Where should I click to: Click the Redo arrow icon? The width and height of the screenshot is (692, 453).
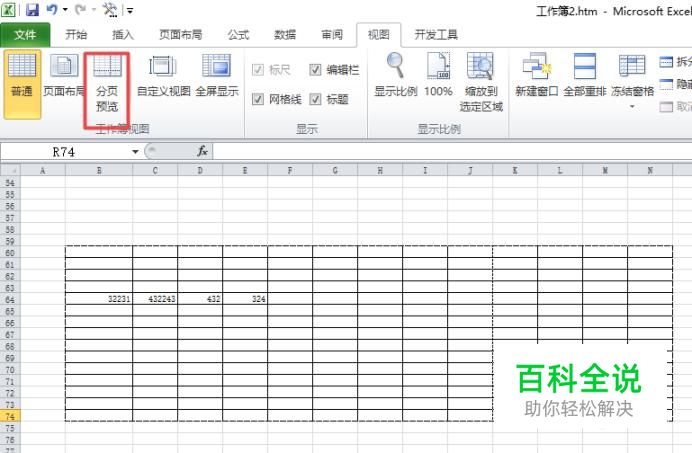(81, 9)
